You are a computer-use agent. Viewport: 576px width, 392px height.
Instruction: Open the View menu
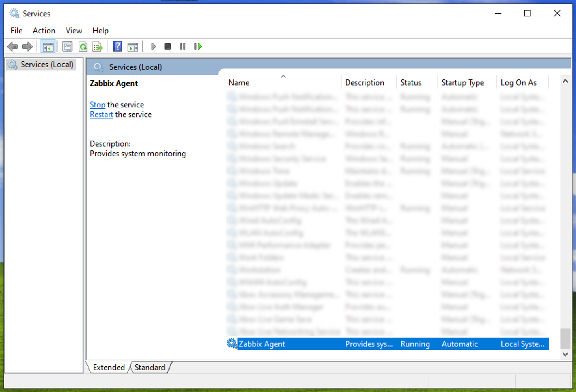point(74,31)
